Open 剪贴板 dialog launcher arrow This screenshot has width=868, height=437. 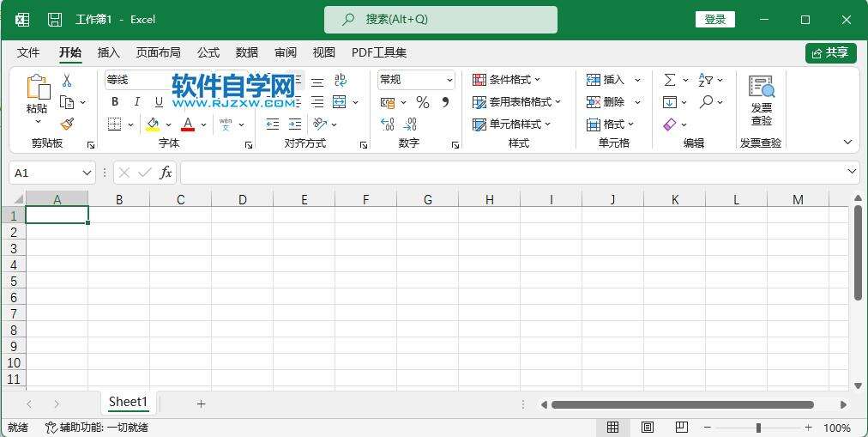pyautogui.click(x=91, y=145)
